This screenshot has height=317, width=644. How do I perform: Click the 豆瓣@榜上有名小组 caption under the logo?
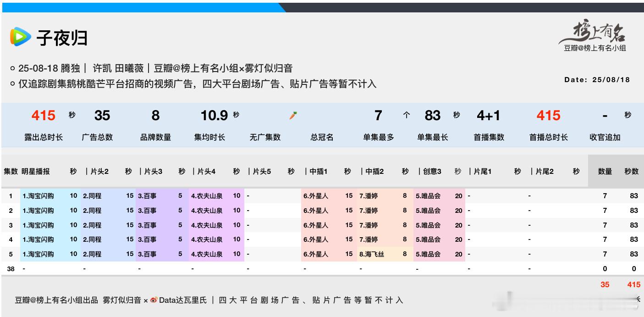[x=595, y=48]
